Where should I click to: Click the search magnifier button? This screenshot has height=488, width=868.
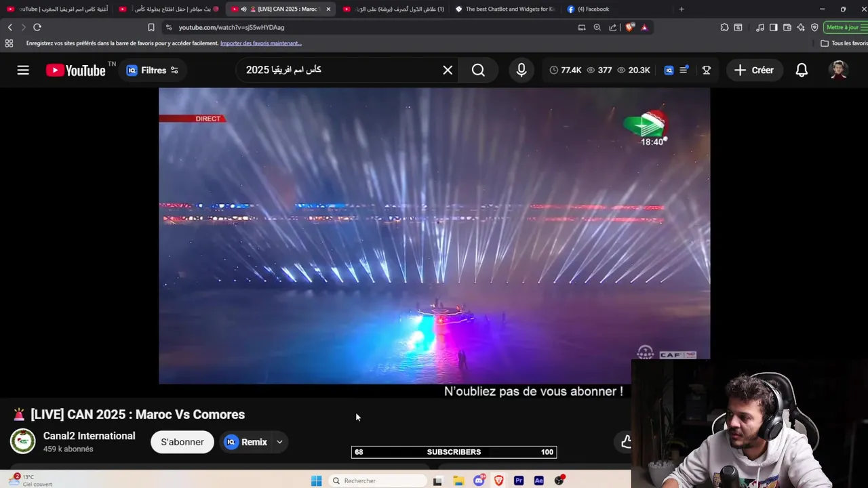[478, 70]
